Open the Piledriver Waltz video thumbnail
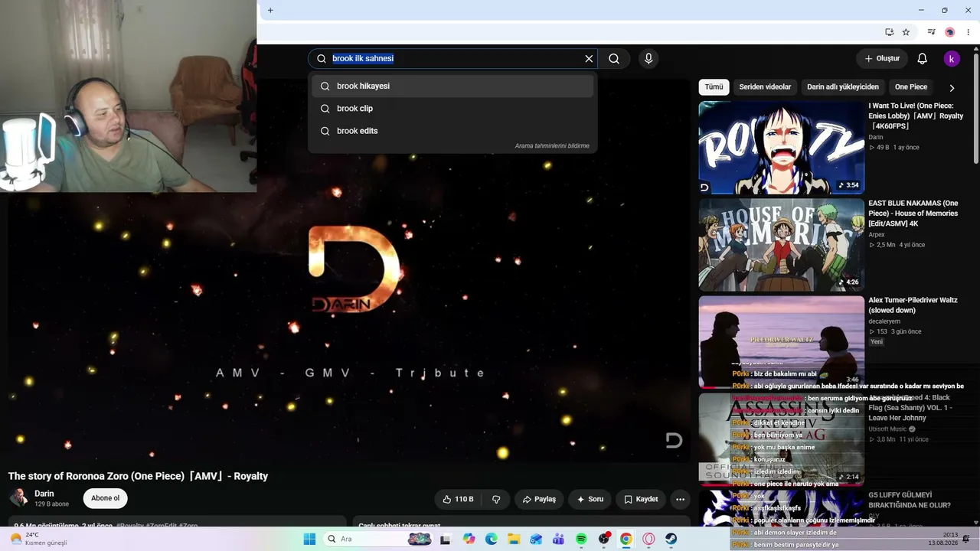 point(781,341)
